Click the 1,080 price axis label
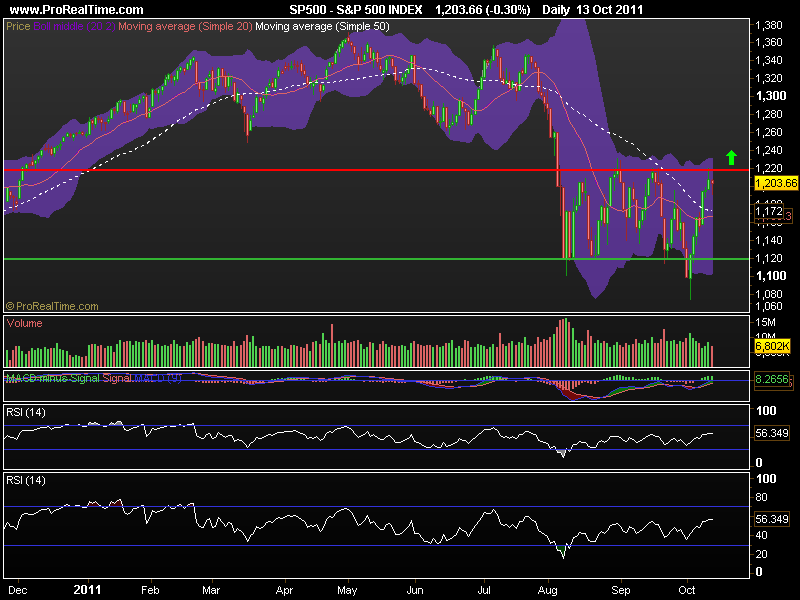 pyautogui.click(x=769, y=294)
